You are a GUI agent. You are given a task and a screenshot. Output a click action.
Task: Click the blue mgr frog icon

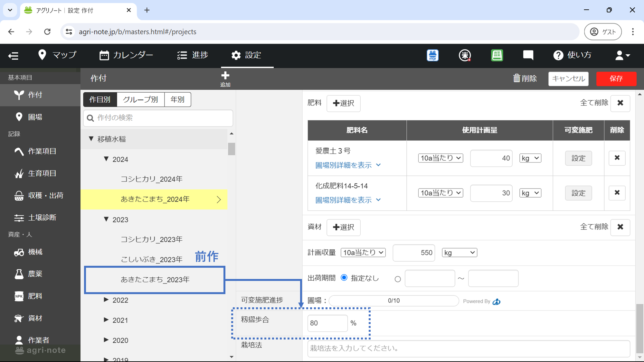click(x=432, y=55)
